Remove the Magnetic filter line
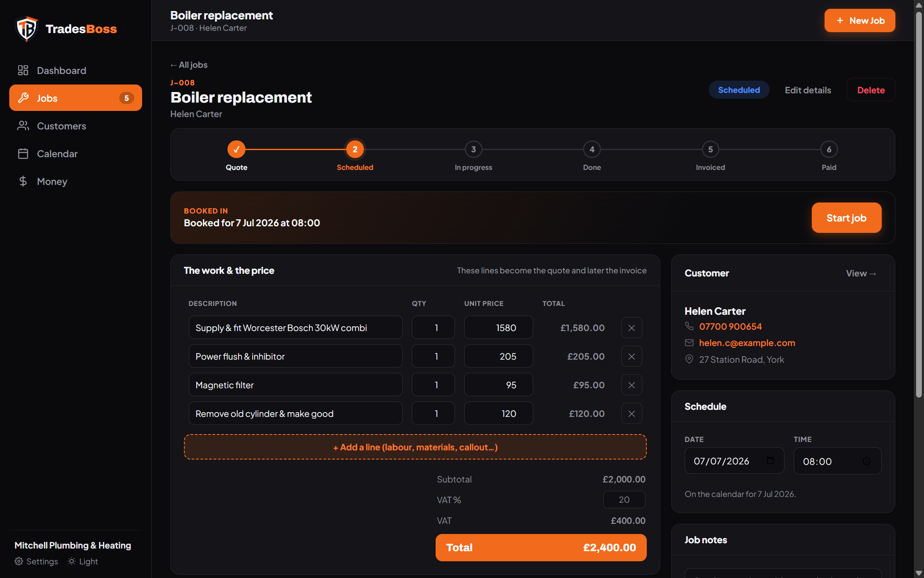This screenshot has width=924, height=578. coord(631,385)
